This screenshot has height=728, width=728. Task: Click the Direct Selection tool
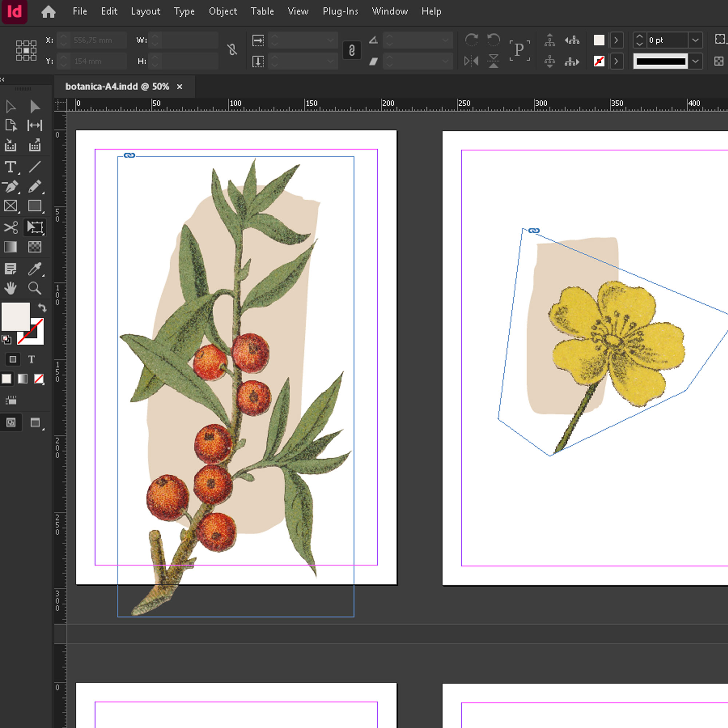pyautogui.click(x=35, y=107)
